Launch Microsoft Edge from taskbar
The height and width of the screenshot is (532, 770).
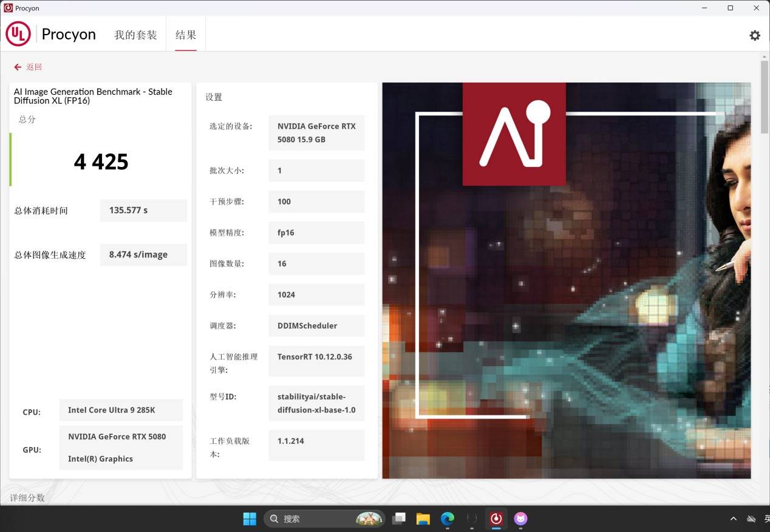point(448,519)
